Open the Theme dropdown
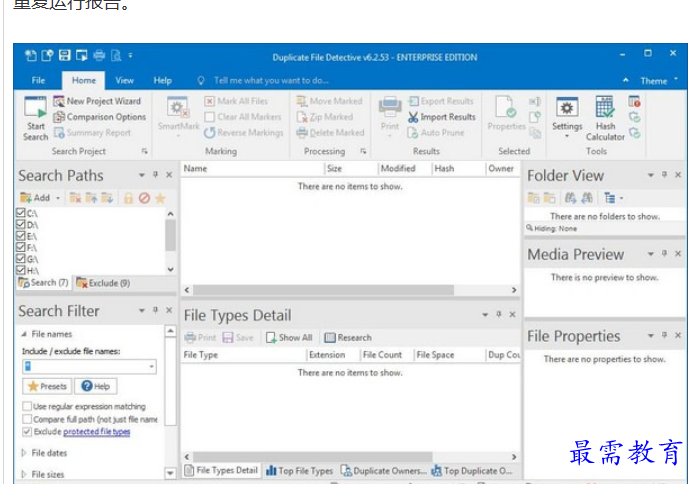This screenshot has height=484, width=691. 659,81
